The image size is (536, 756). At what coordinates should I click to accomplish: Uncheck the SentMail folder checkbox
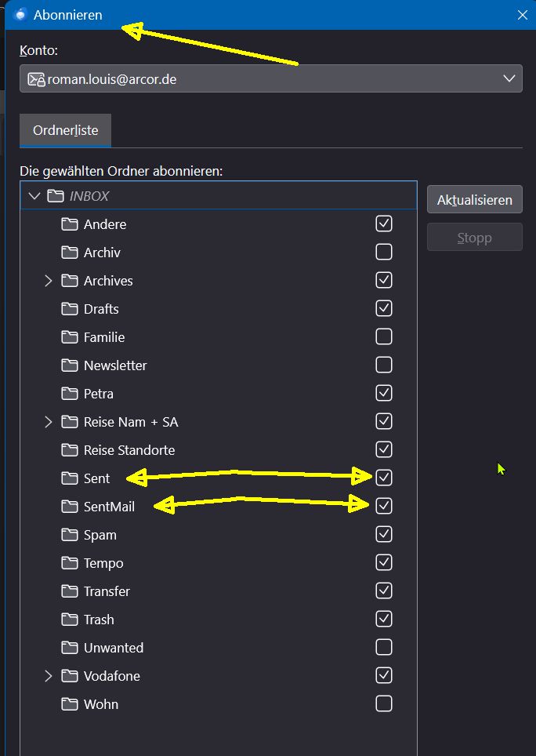(x=384, y=506)
